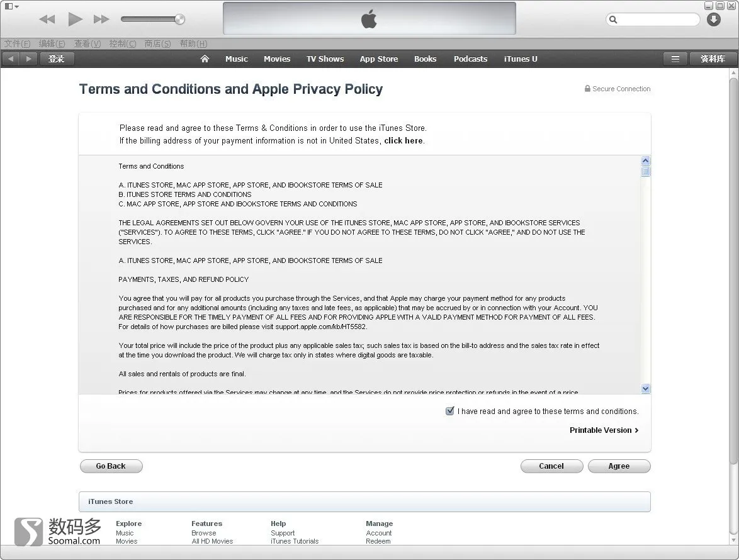Open the All HD Movies link
The height and width of the screenshot is (560, 739).
point(212,541)
